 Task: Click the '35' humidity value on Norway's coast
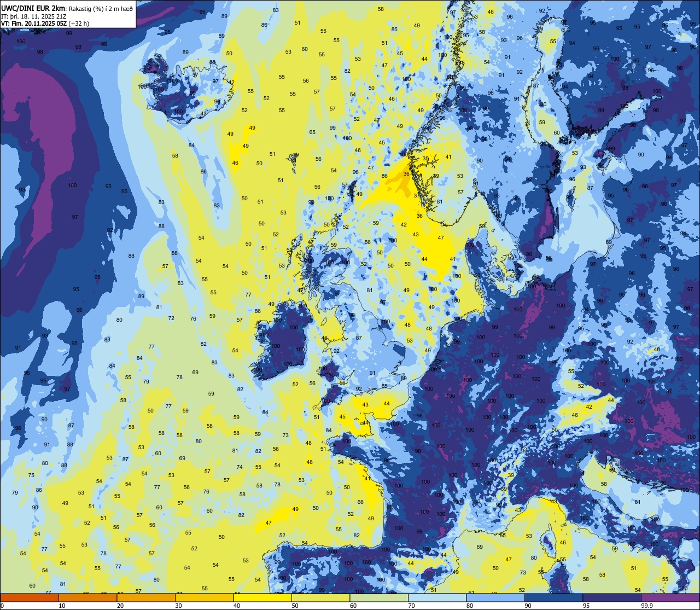pyautogui.click(x=426, y=159)
